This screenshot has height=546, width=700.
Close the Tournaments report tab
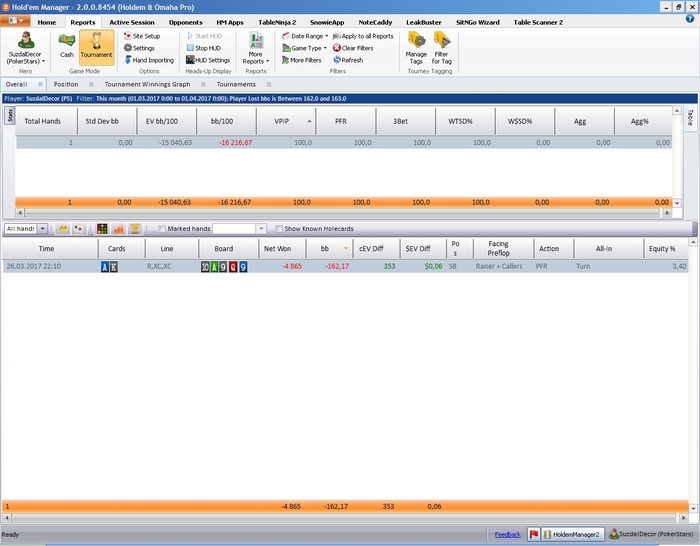click(x=269, y=84)
